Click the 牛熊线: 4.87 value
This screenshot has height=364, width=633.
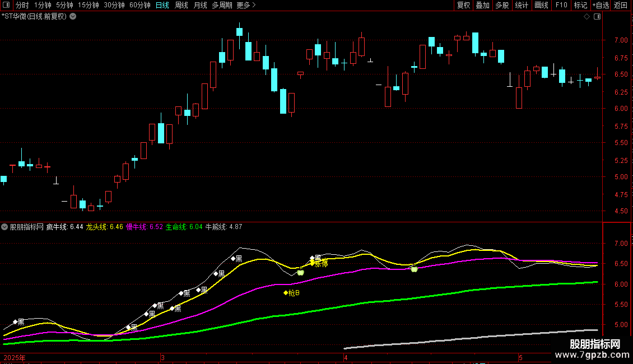[x=224, y=227]
